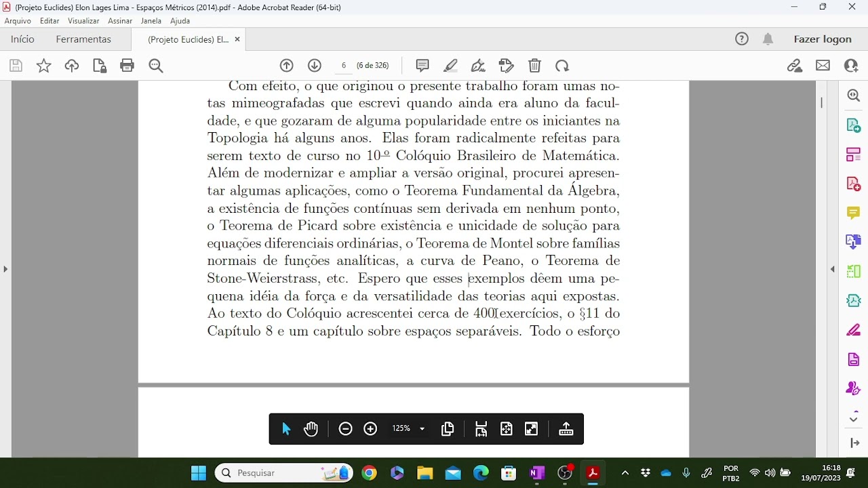Click the Pesquisar taskbar search box
This screenshot has height=488, width=868.
[x=284, y=473]
